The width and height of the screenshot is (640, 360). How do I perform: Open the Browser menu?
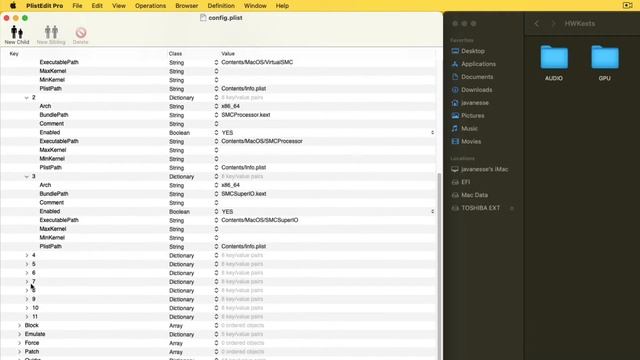(x=187, y=6)
